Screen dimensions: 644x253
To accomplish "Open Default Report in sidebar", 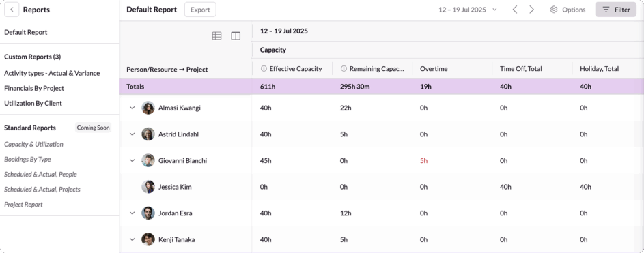I will (x=26, y=32).
